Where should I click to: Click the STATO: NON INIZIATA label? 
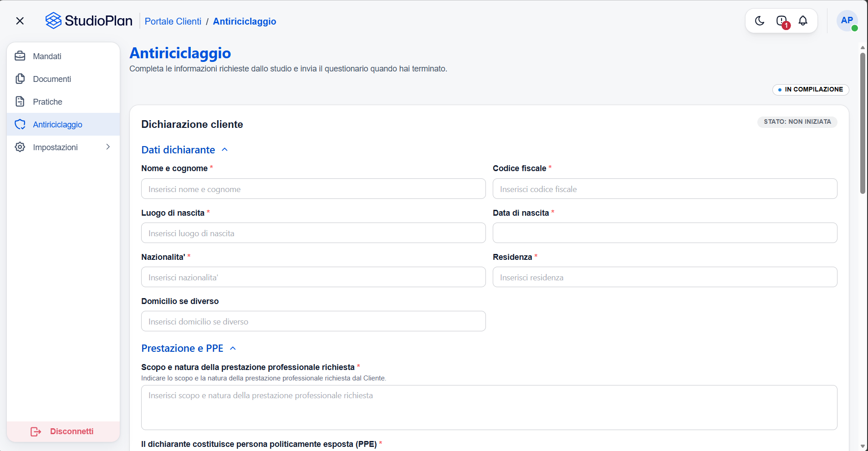coord(797,122)
